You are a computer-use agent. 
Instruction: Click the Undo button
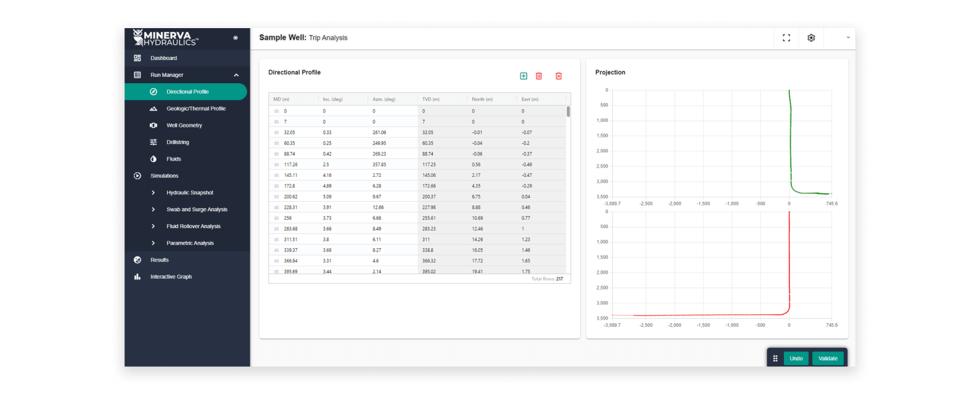(x=796, y=359)
